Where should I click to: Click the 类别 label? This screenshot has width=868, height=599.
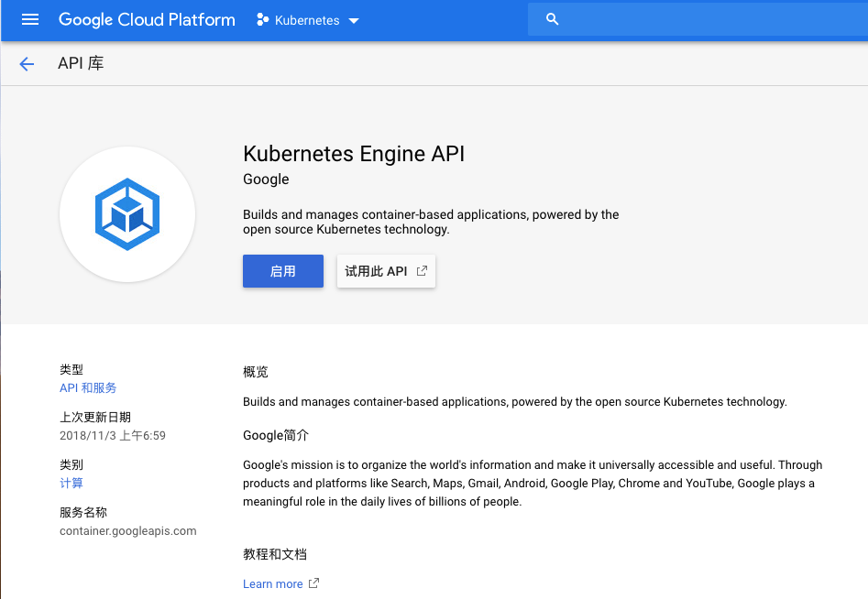[71, 464]
